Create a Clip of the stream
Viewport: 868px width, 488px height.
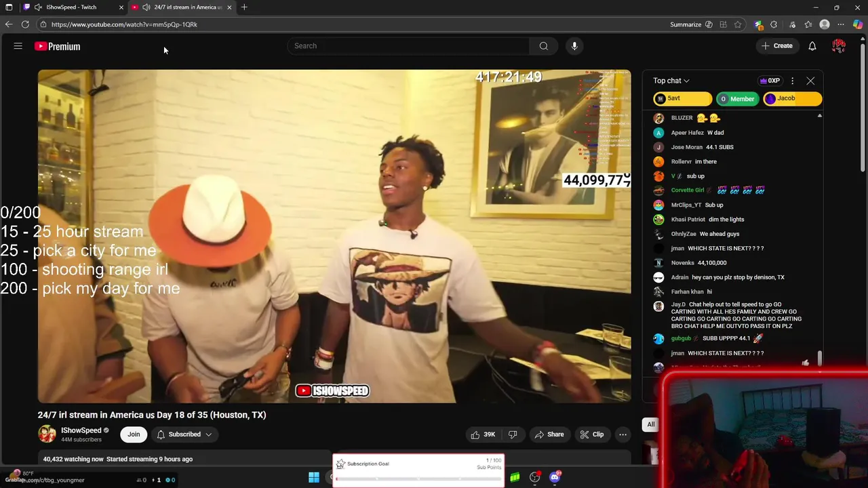[591, 434]
